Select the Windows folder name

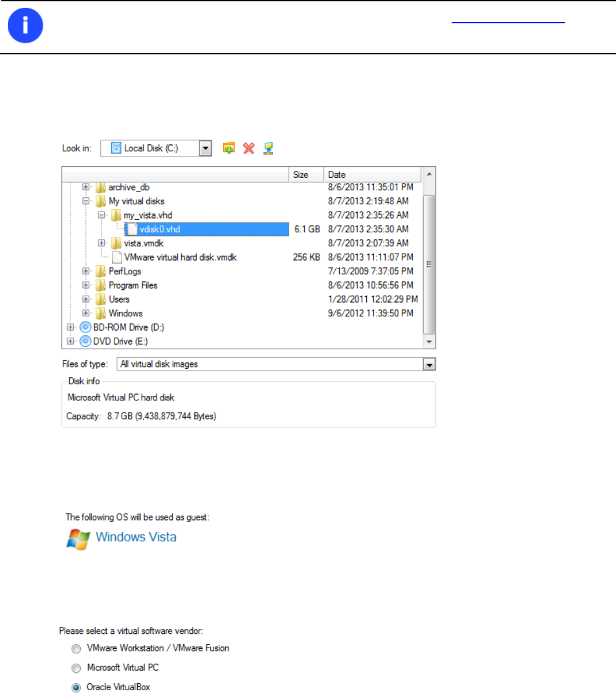click(x=126, y=313)
